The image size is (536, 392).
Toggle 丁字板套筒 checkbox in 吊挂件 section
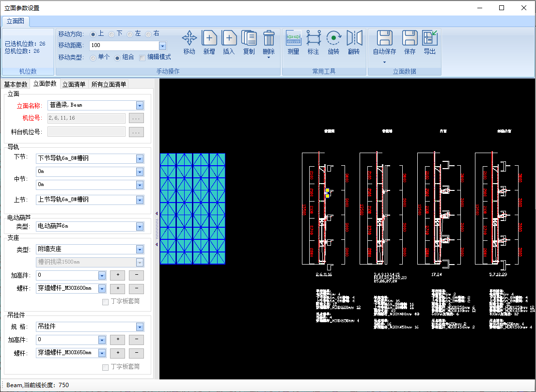point(105,367)
